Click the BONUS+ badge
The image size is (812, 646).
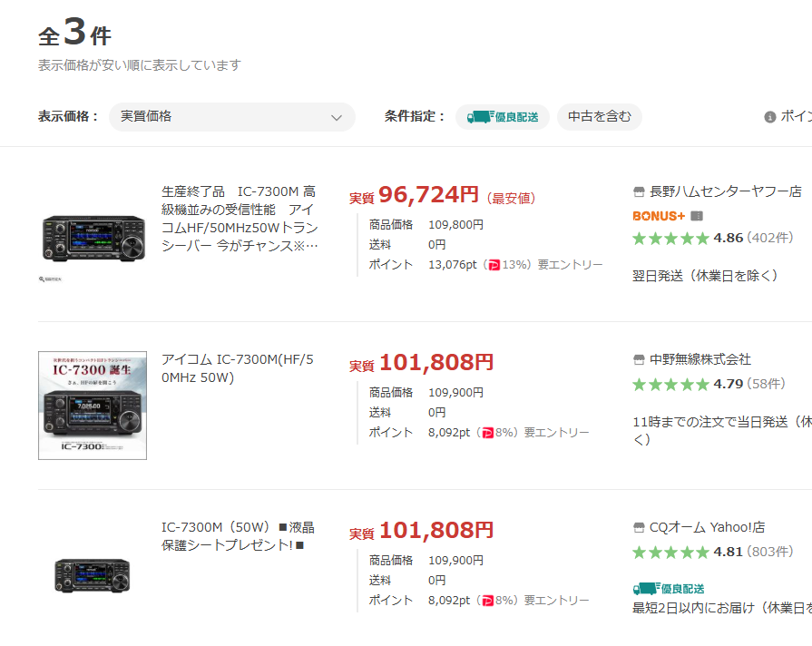[x=658, y=216]
